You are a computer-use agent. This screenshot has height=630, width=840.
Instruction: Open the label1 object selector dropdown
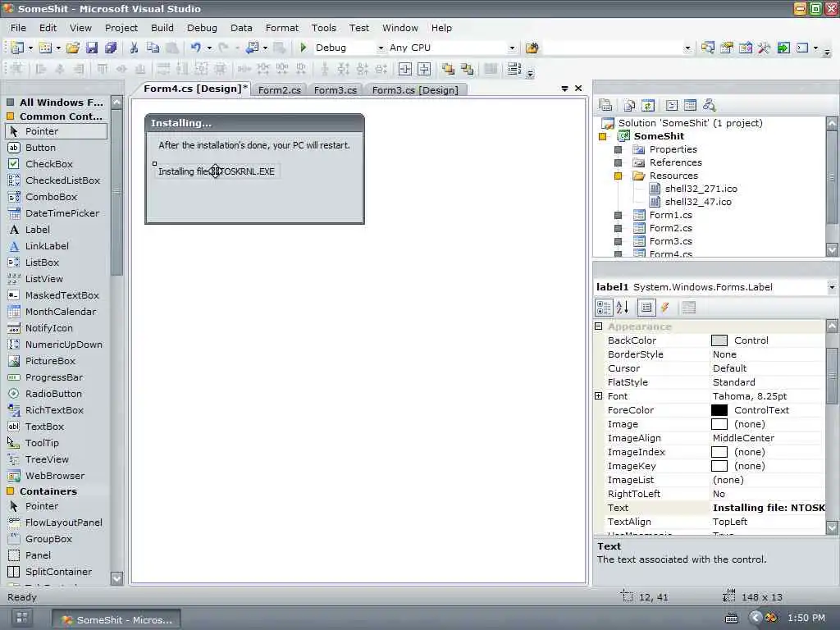coord(832,287)
